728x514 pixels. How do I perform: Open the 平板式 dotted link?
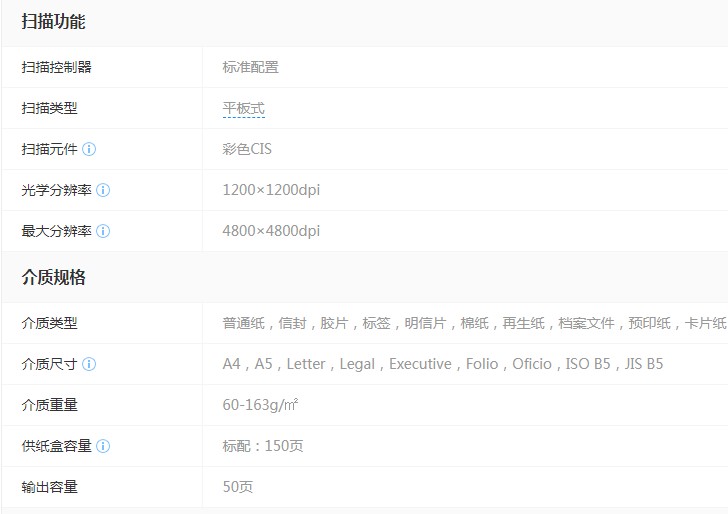click(x=243, y=109)
